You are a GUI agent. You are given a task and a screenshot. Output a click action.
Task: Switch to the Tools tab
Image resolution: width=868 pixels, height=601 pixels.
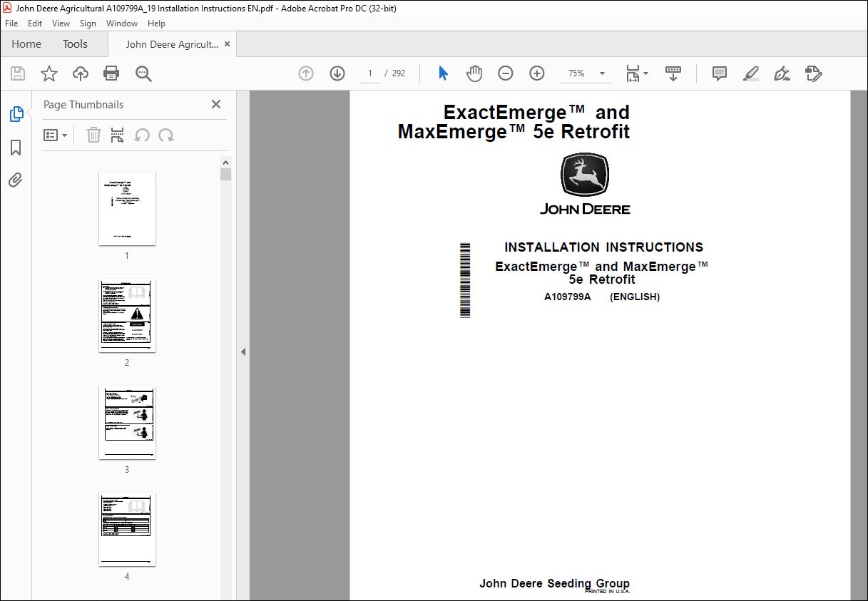pyautogui.click(x=75, y=44)
